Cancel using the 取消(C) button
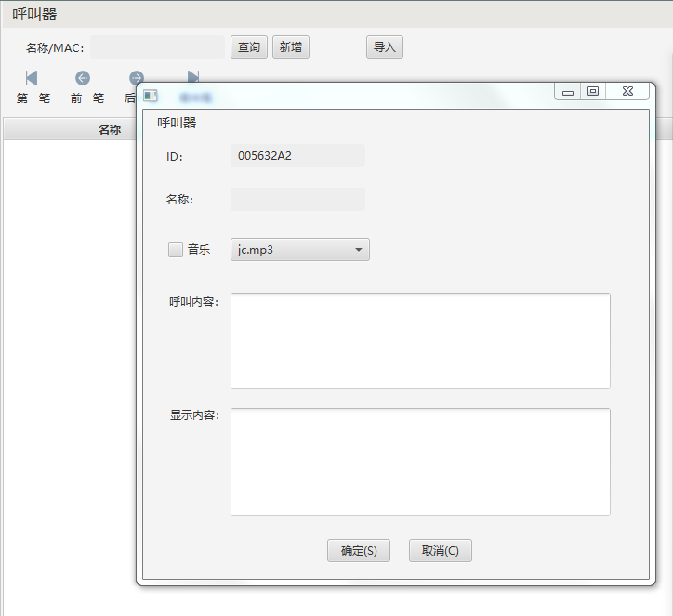 pos(440,550)
